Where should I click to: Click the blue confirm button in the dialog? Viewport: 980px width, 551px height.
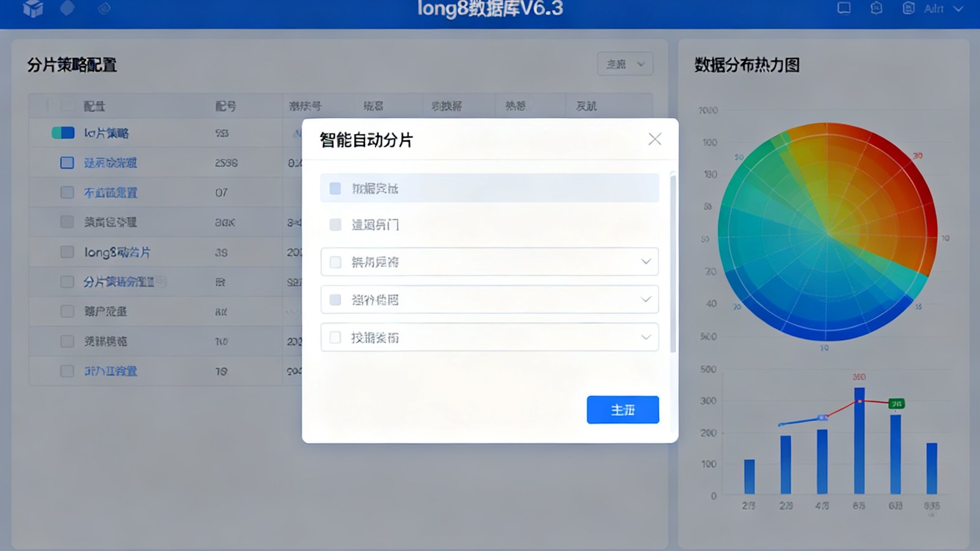click(x=623, y=410)
